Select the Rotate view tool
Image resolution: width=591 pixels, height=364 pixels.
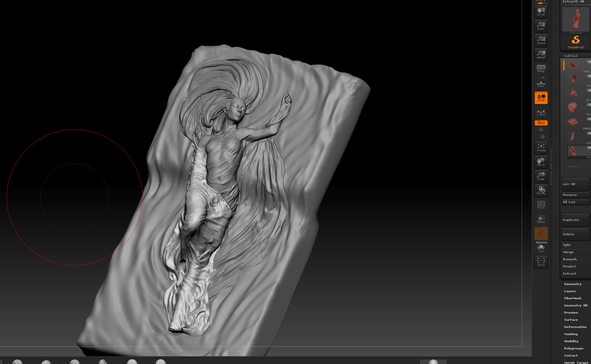click(x=541, y=190)
